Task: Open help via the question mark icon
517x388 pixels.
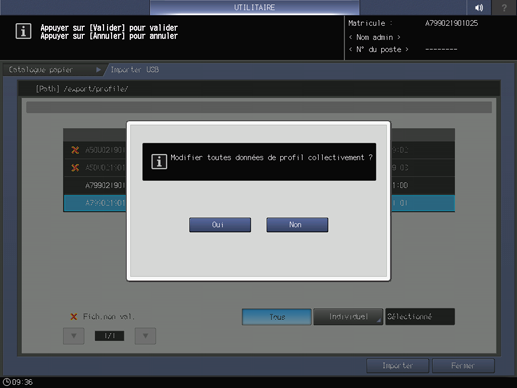Action: click(504, 7)
